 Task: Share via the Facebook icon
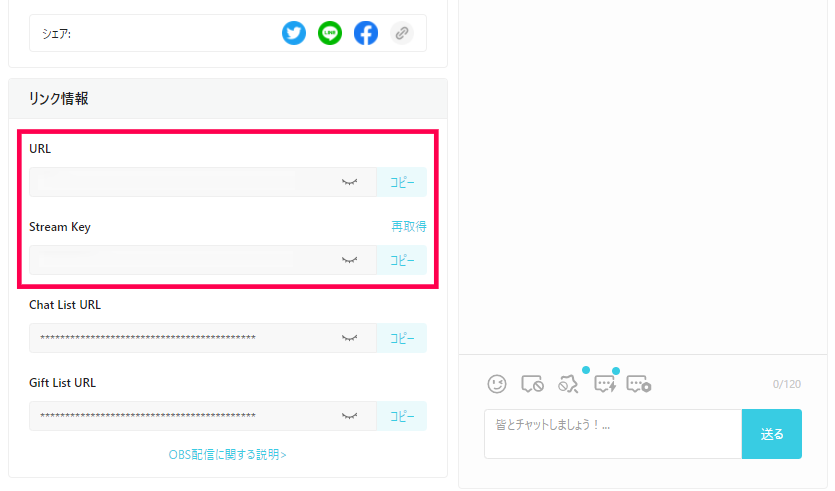(366, 33)
